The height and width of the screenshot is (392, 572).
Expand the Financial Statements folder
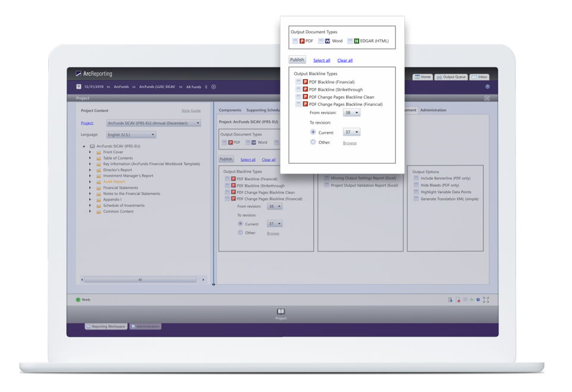(90, 188)
